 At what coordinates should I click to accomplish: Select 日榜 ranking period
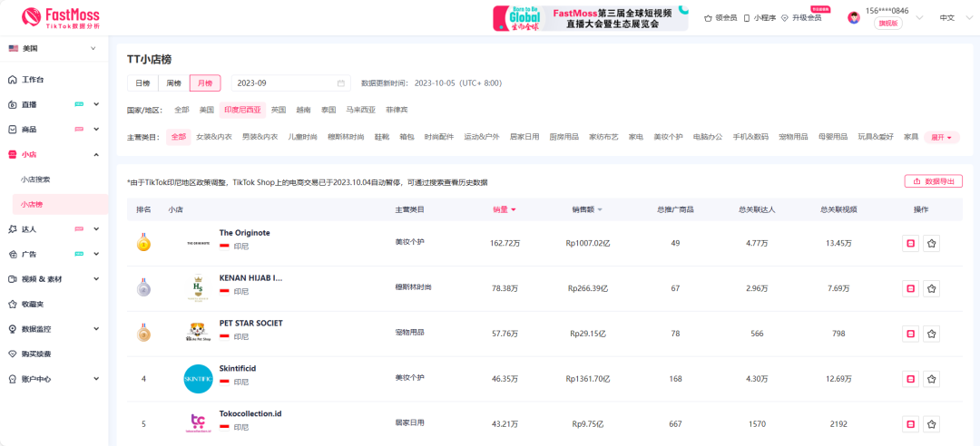coord(142,83)
